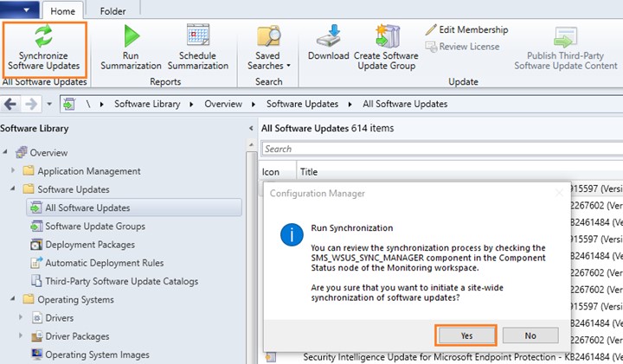623x364 pixels.
Task: Close the Configuration Manager dialog
Action: 559,193
